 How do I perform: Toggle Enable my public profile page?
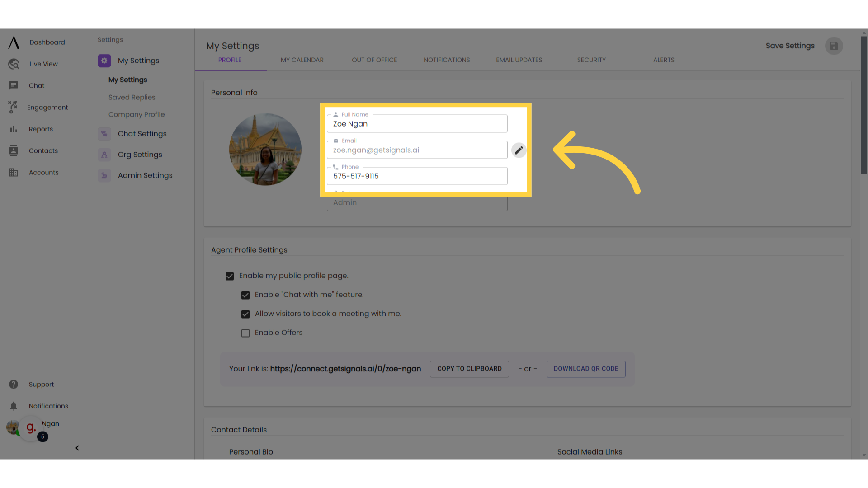click(230, 276)
